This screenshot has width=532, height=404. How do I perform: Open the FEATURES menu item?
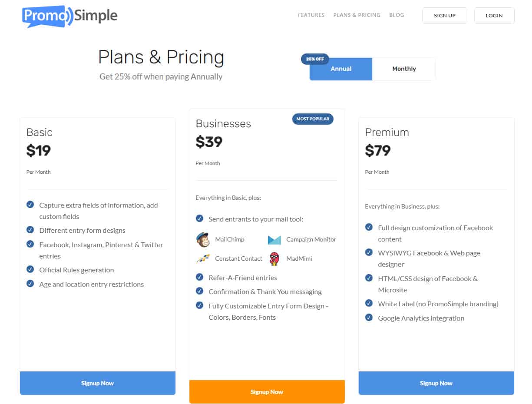(311, 15)
